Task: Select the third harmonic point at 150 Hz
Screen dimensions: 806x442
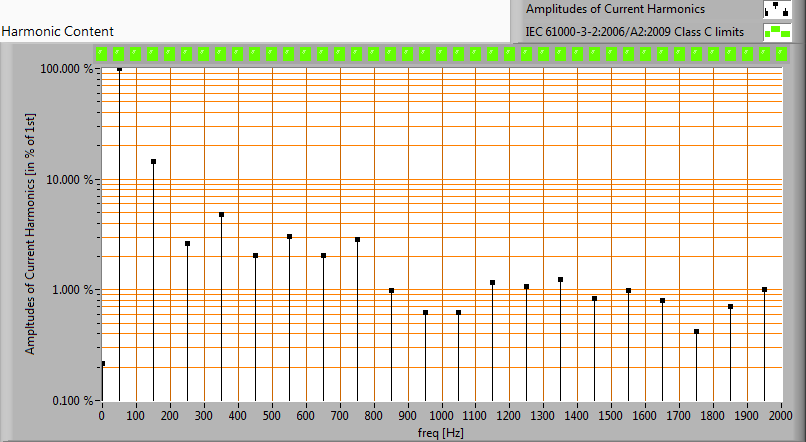Action: (154, 161)
